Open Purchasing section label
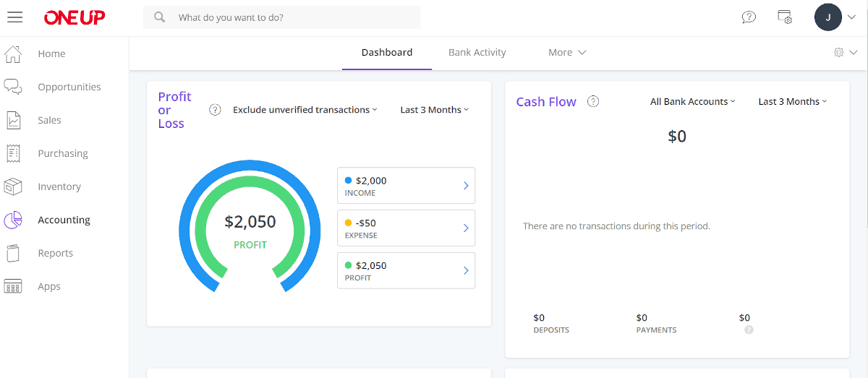This screenshot has height=378, width=868. [x=63, y=153]
